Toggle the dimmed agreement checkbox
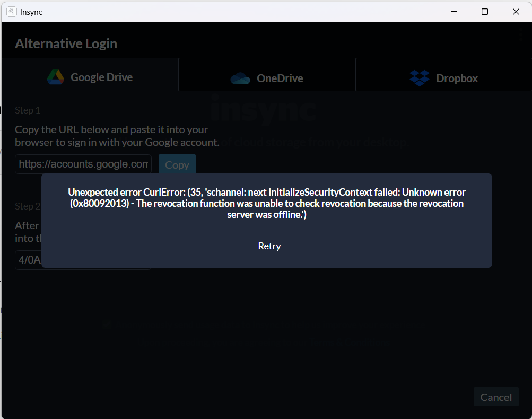532x419 pixels. pos(107,325)
